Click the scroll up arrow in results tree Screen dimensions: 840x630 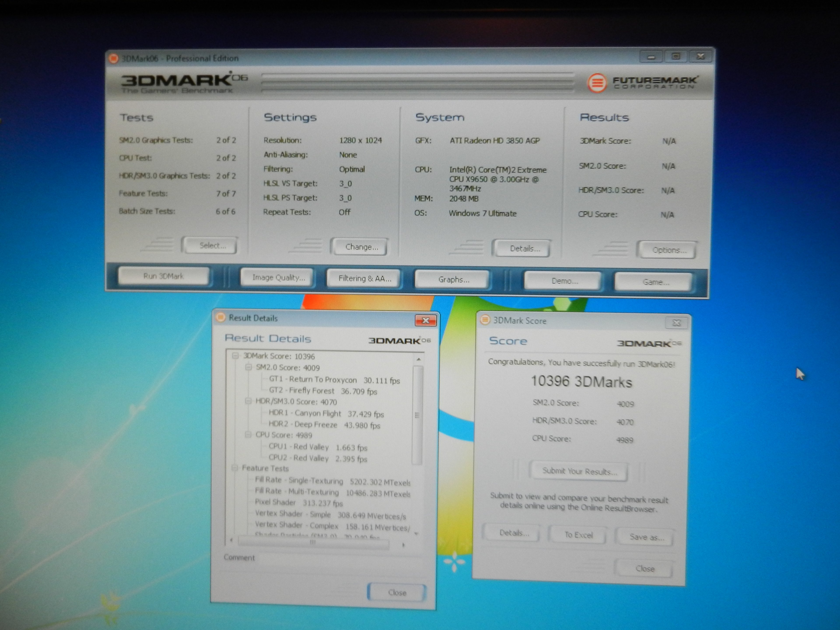418,359
